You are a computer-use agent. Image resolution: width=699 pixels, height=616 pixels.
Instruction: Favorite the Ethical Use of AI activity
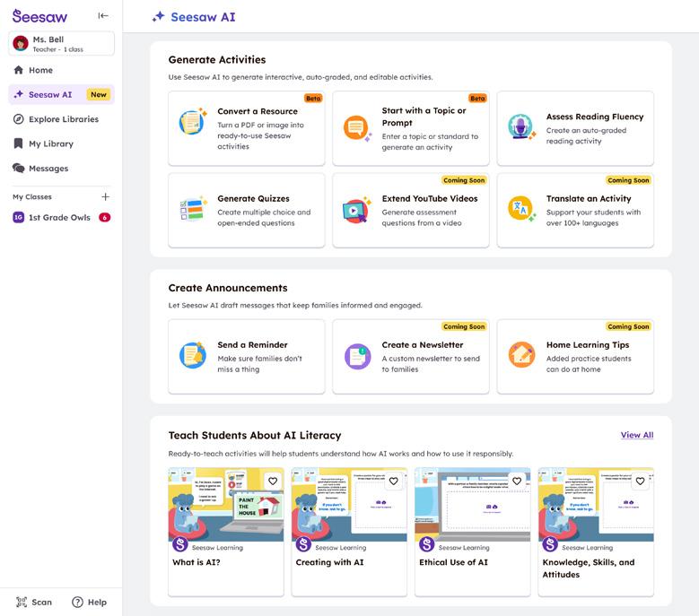(517, 481)
